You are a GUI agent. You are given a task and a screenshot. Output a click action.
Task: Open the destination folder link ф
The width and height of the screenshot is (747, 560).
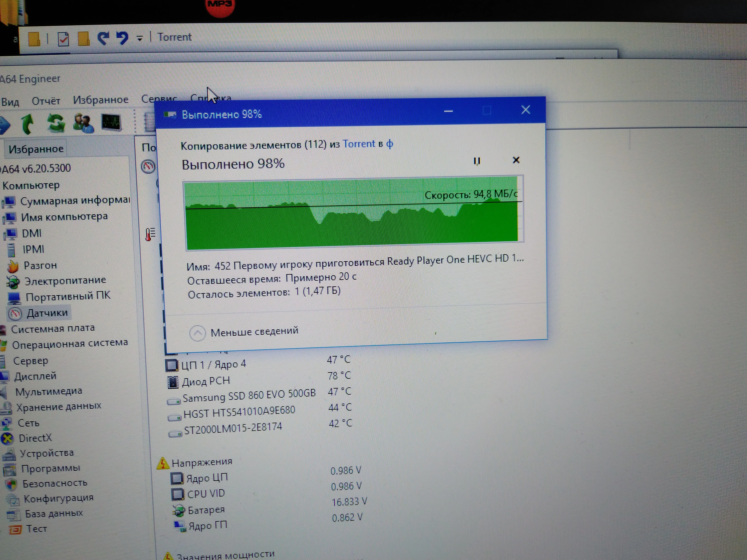(x=389, y=144)
